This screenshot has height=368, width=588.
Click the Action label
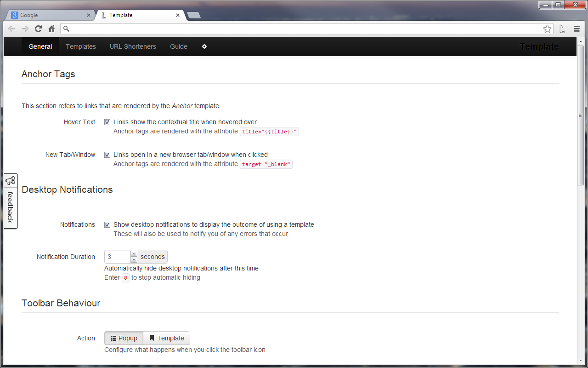[86, 338]
